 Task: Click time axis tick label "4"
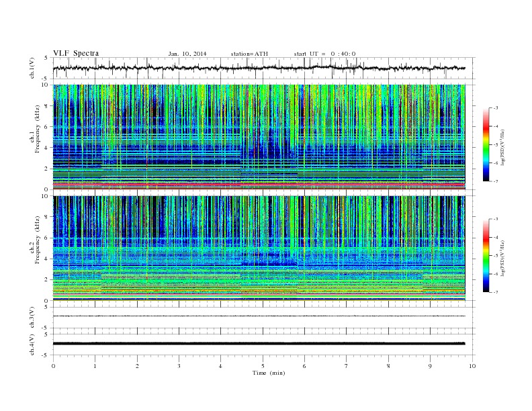220,366
